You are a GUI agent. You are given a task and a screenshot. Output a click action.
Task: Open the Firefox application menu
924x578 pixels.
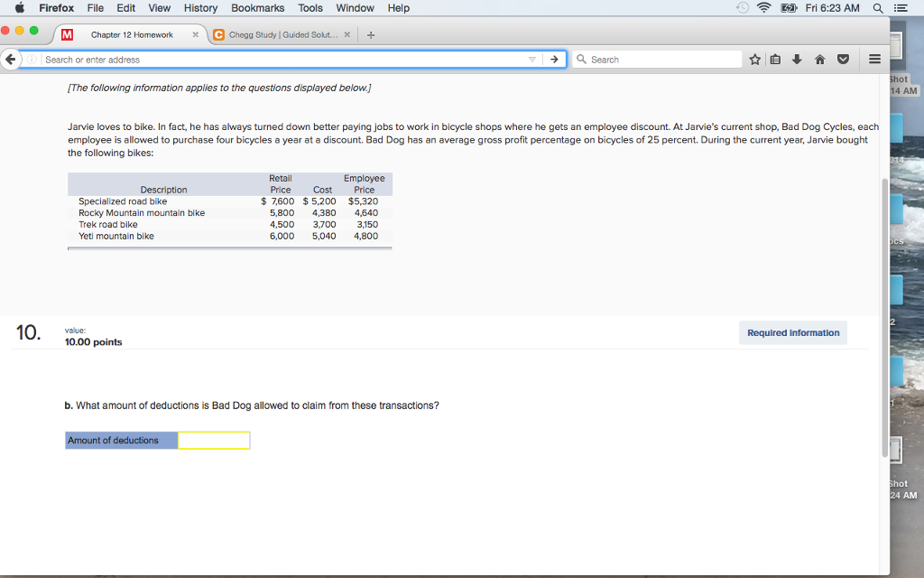coord(57,7)
